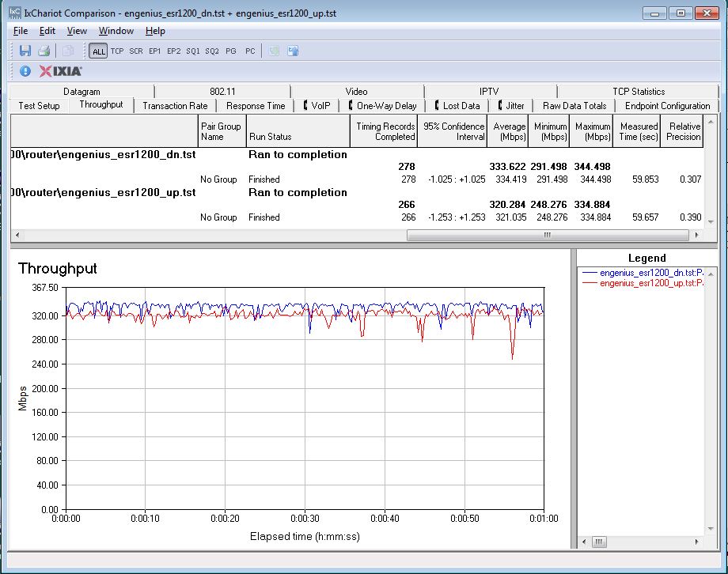Switch to the Test Setup tab
The width and height of the screenshot is (728, 574).
coord(39,106)
